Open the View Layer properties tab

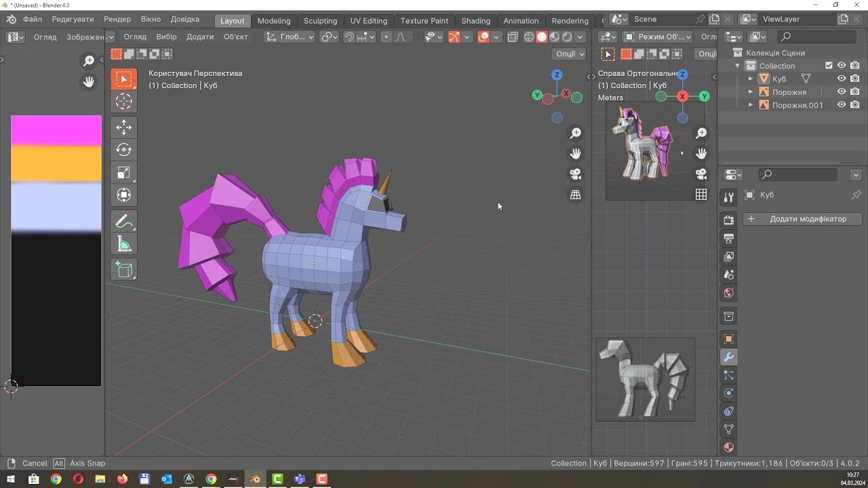pos(729,257)
